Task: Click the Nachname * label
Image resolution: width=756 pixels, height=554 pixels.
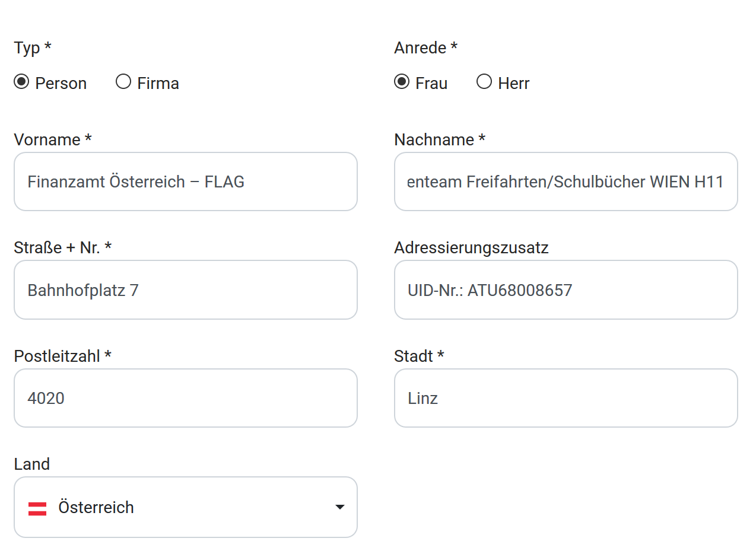Action: pos(440,140)
